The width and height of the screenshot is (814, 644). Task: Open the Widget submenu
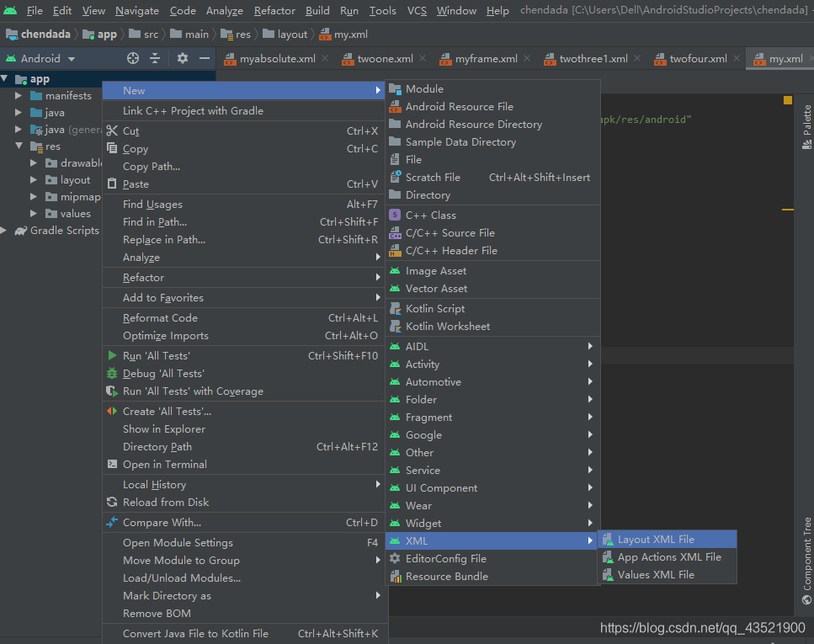(492, 523)
